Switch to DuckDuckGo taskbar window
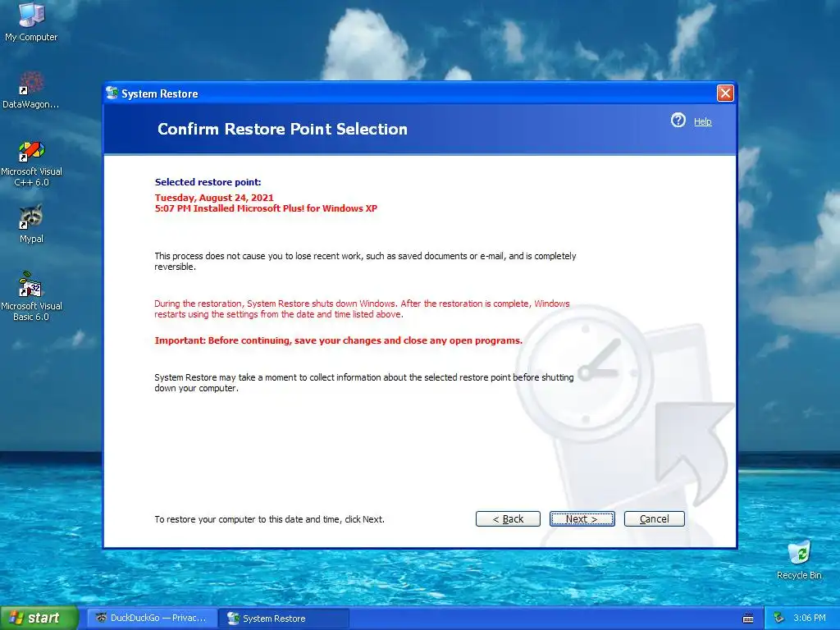This screenshot has width=840, height=630. click(x=152, y=618)
